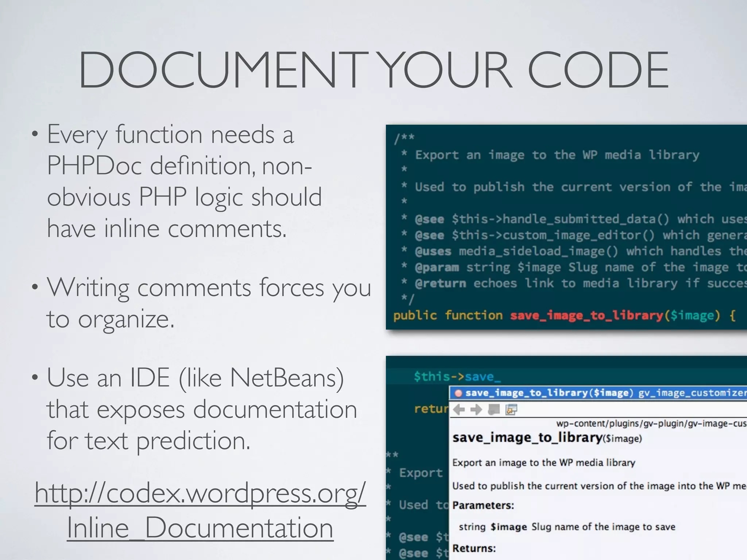The image size is (747, 560).
Task: Click bullet 'Use an IDE (like NetBeans)'
Action: [202, 409]
